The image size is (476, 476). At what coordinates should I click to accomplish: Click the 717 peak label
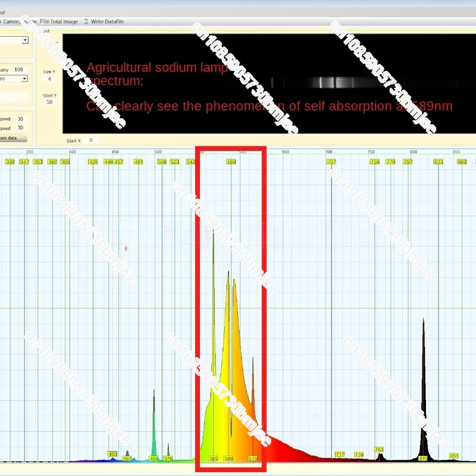coord(340,454)
